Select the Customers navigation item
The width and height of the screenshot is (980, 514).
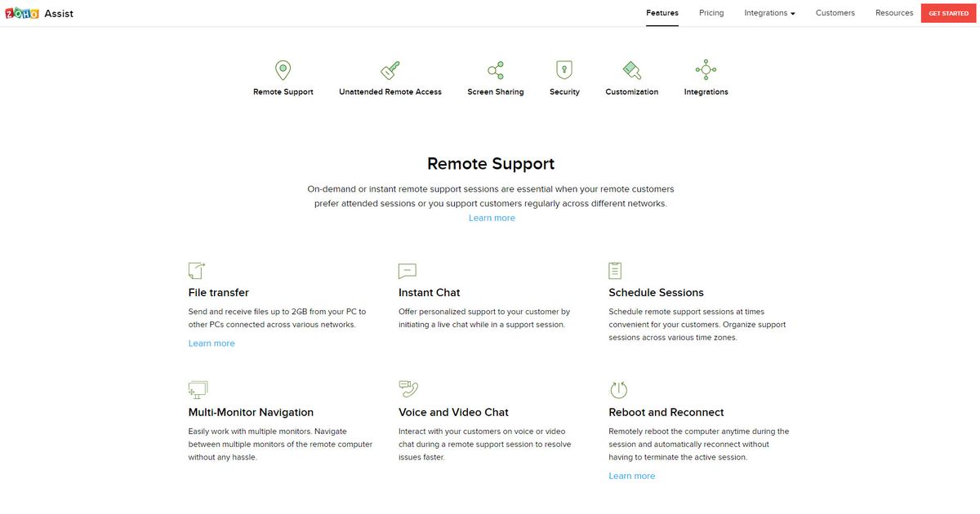point(835,12)
